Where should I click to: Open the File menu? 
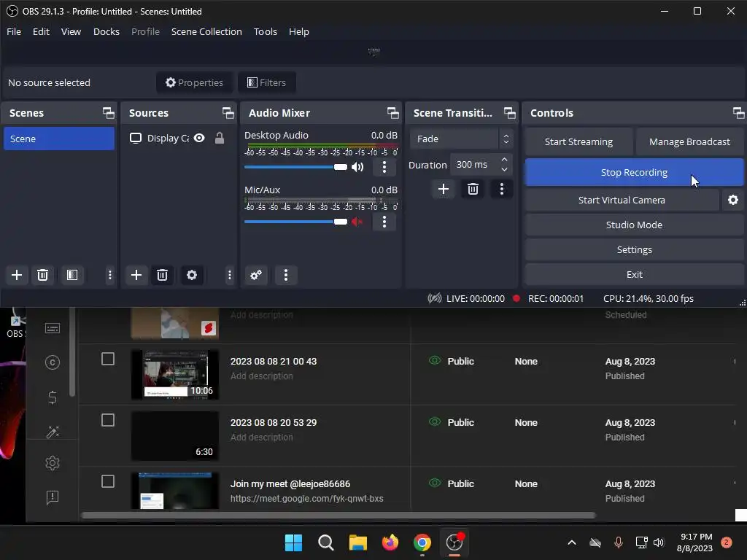(x=14, y=31)
